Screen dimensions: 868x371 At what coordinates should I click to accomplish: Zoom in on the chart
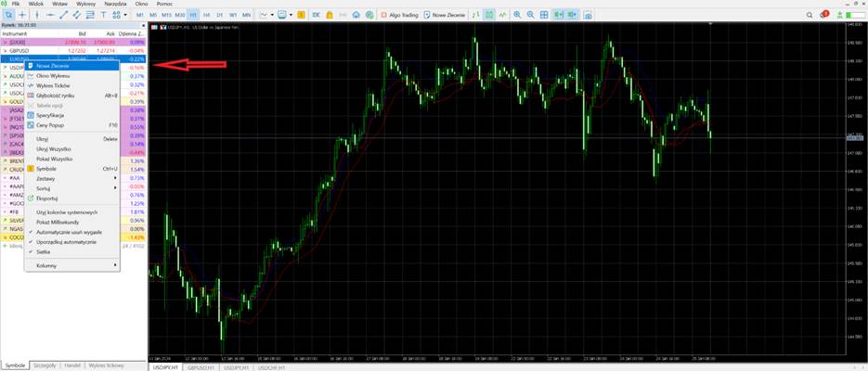coord(518,15)
